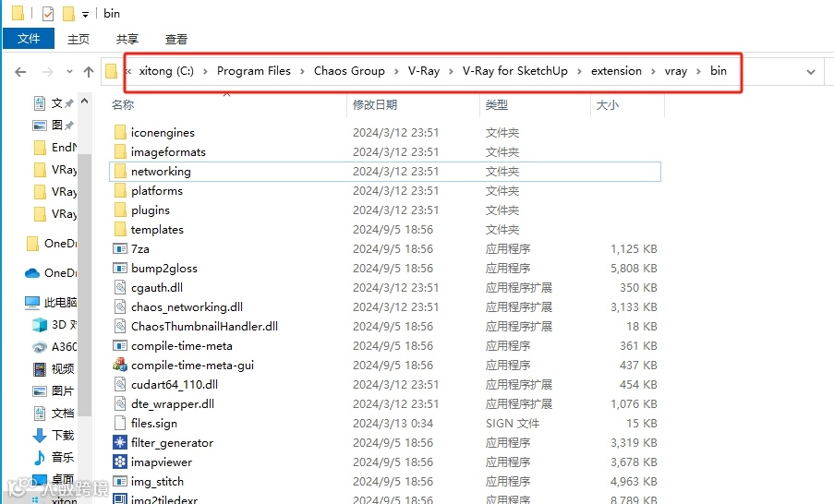Select the 7za application icon

pos(120,249)
